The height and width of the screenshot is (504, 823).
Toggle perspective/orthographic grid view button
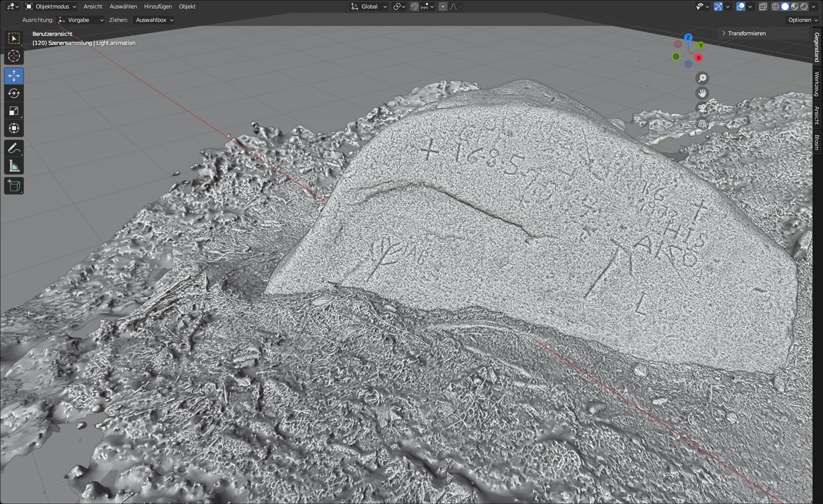(702, 123)
